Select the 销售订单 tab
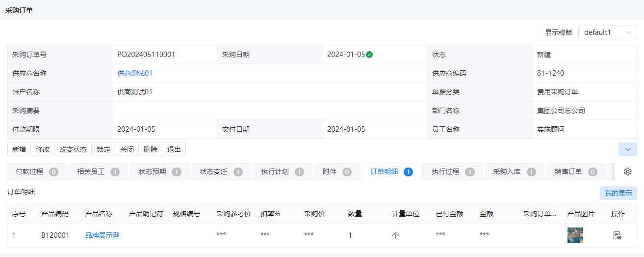The height and width of the screenshot is (257, 644). 576,172
